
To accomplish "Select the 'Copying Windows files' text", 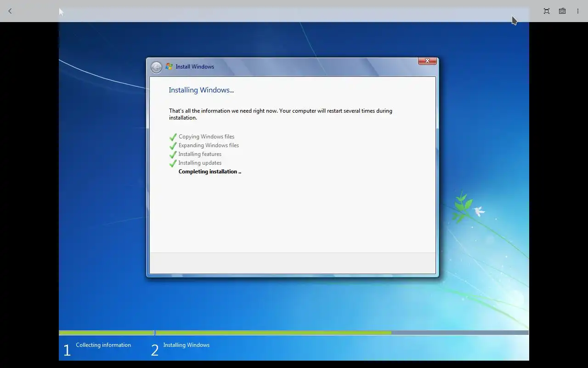I will [x=206, y=137].
